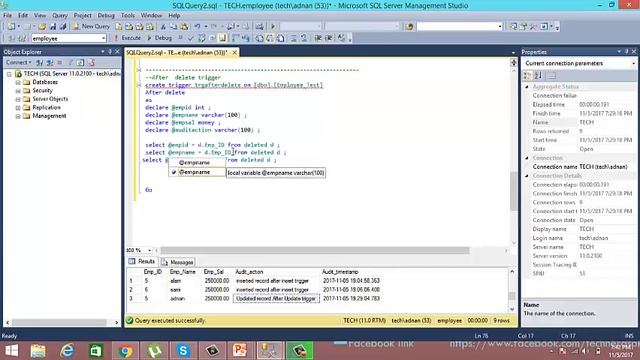Open the Query menu
The width and height of the screenshot is (640, 360).
point(60,15)
